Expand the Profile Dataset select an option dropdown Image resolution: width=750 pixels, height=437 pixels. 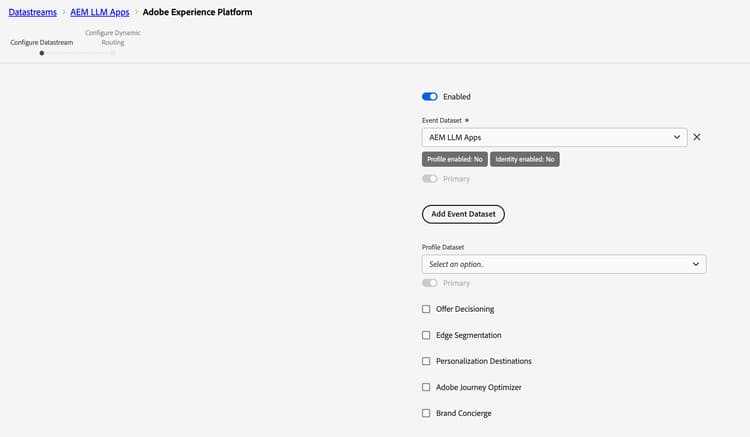(564, 264)
